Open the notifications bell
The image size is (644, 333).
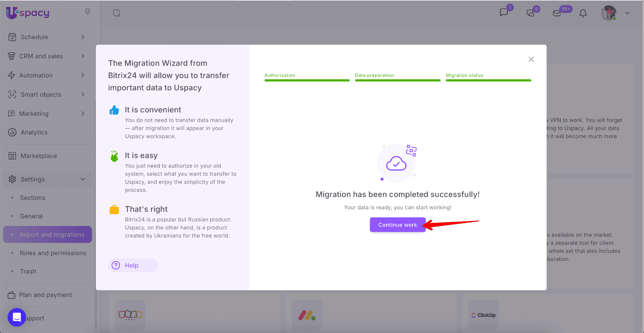click(583, 13)
